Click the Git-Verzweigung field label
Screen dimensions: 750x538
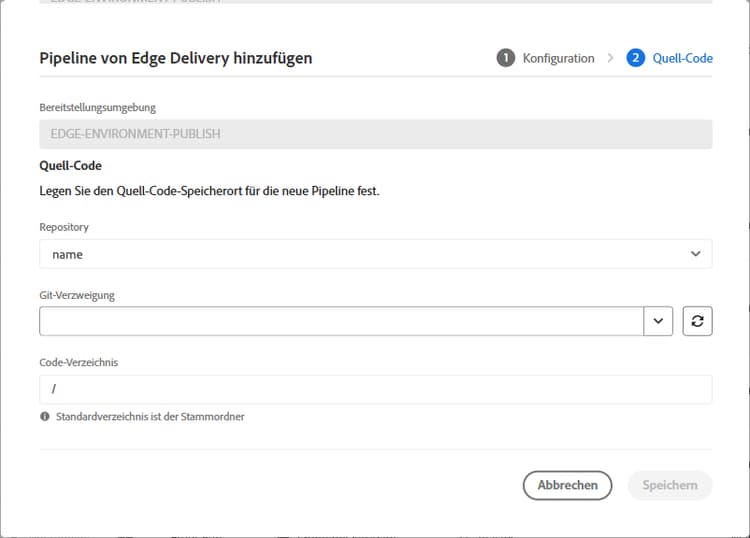pyautogui.click(x=77, y=295)
